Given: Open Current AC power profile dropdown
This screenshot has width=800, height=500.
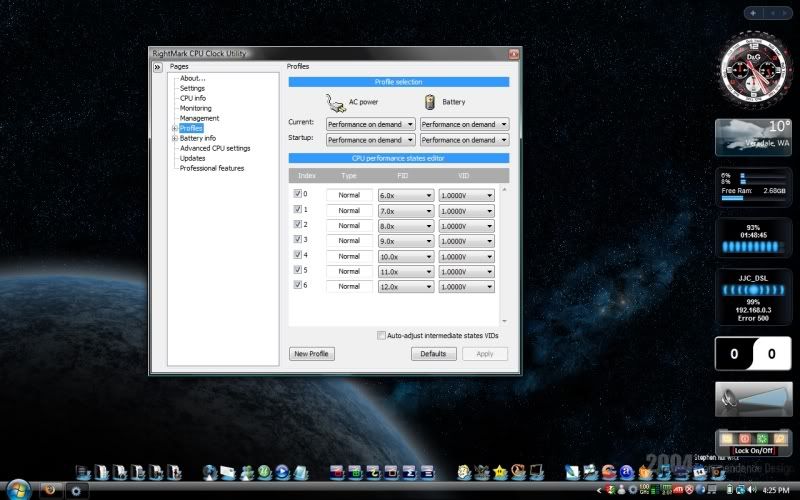Looking at the screenshot, I should click(371, 124).
